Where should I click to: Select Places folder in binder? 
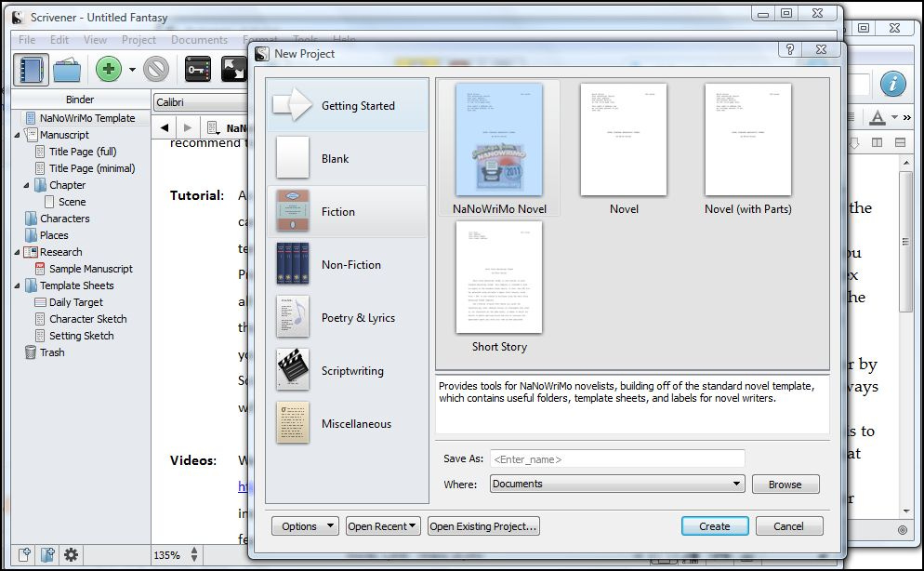tap(54, 235)
